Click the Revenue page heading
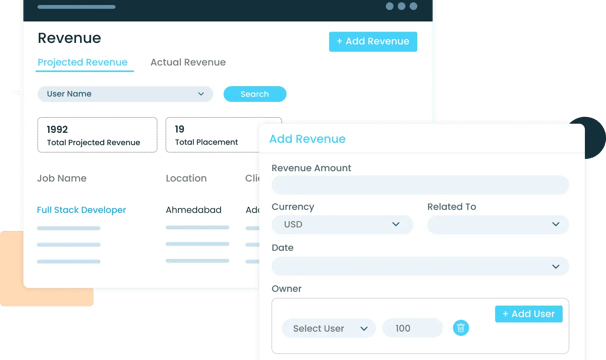 tap(70, 38)
